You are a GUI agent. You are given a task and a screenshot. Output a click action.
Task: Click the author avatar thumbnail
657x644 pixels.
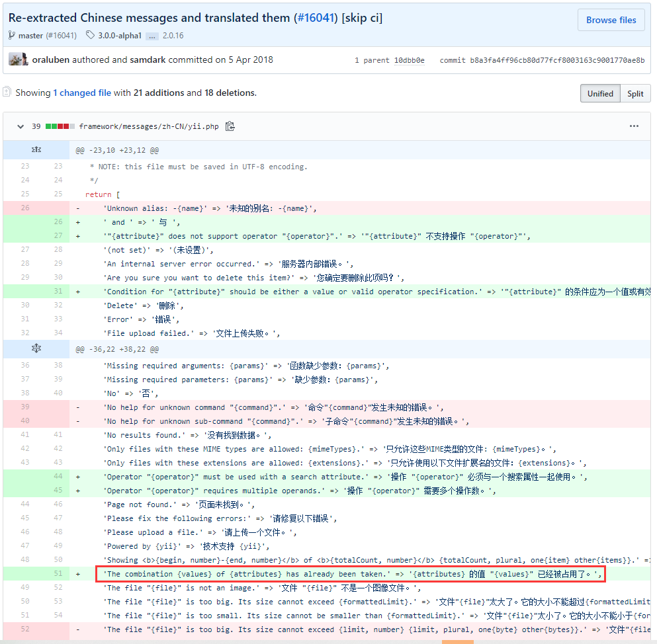18,59
